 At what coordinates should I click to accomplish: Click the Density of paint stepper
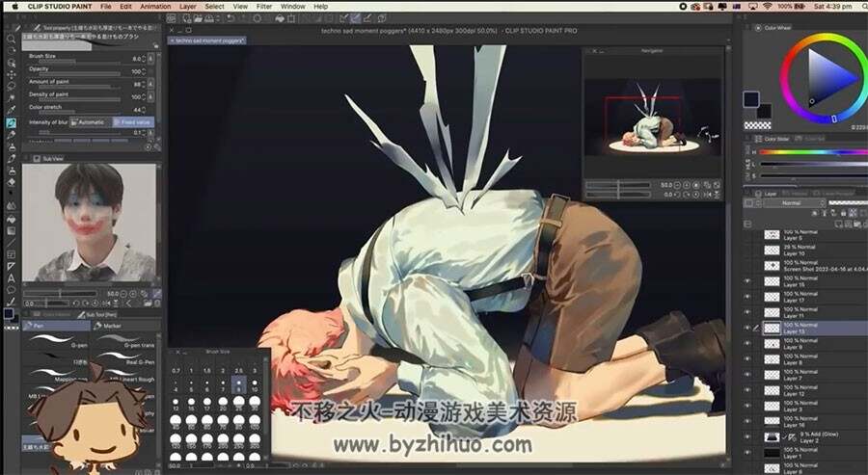144,97
